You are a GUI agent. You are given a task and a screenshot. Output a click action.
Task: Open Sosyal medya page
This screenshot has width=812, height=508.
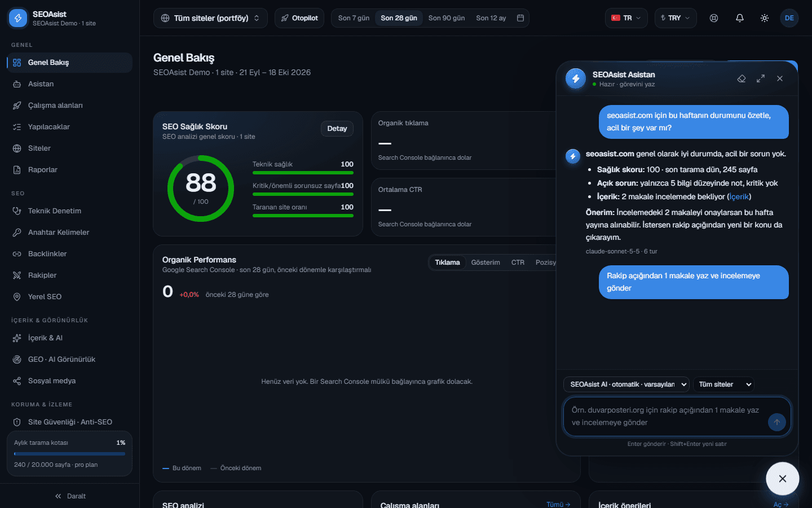click(x=69, y=381)
